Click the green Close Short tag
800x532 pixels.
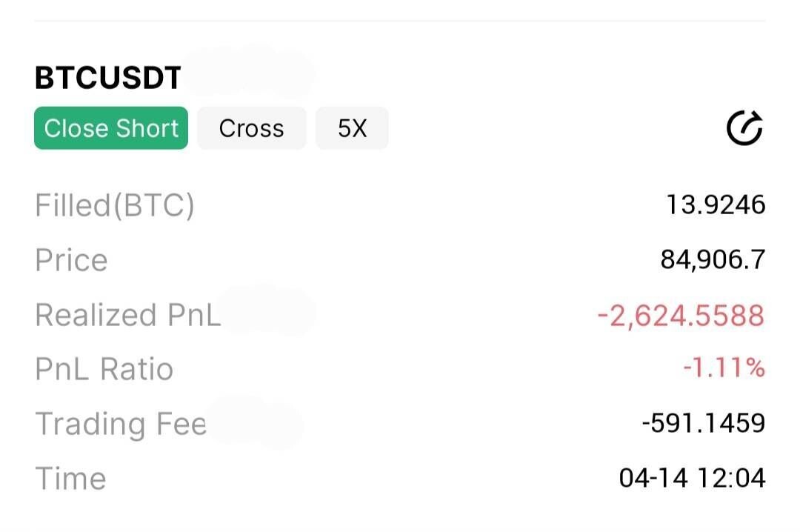pyautogui.click(x=111, y=128)
